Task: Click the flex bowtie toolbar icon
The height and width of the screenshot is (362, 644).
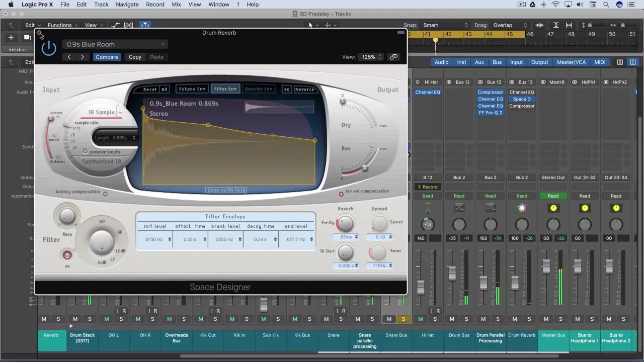Action: coord(129,25)
